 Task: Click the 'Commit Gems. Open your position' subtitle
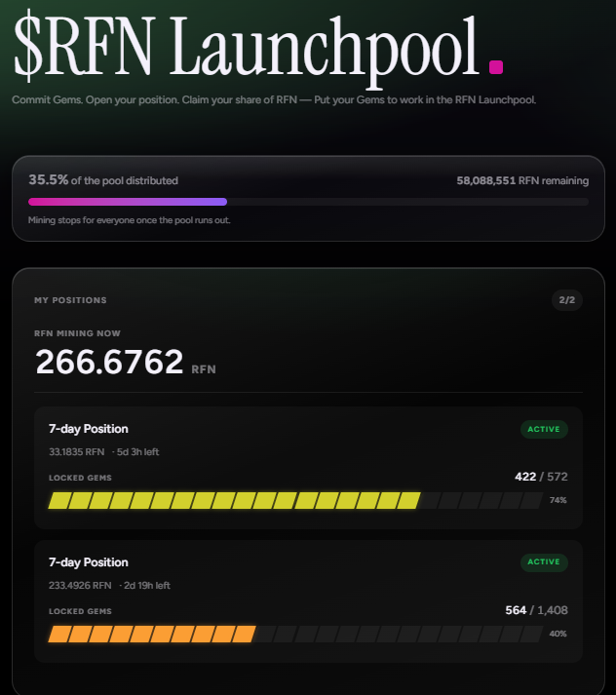coord(274,99)
